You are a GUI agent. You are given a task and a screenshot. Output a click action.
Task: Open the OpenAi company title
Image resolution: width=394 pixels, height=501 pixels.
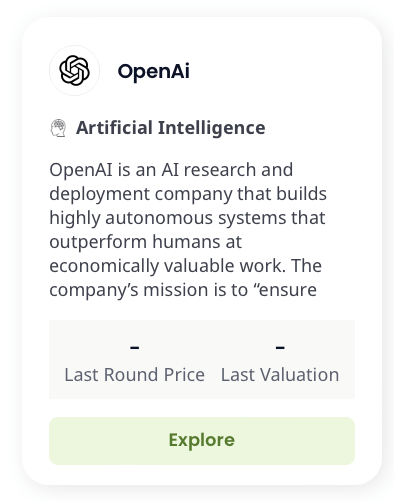click(x=154, y=71)
